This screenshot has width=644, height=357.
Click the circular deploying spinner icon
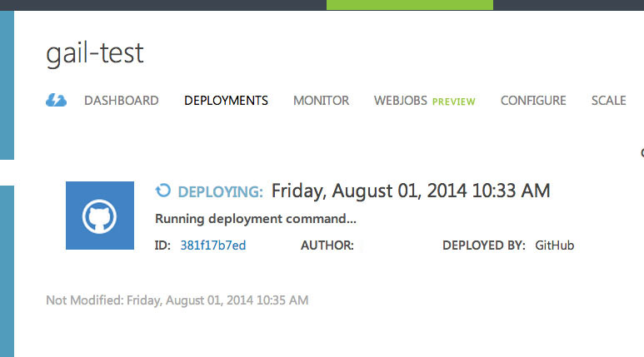163,191
